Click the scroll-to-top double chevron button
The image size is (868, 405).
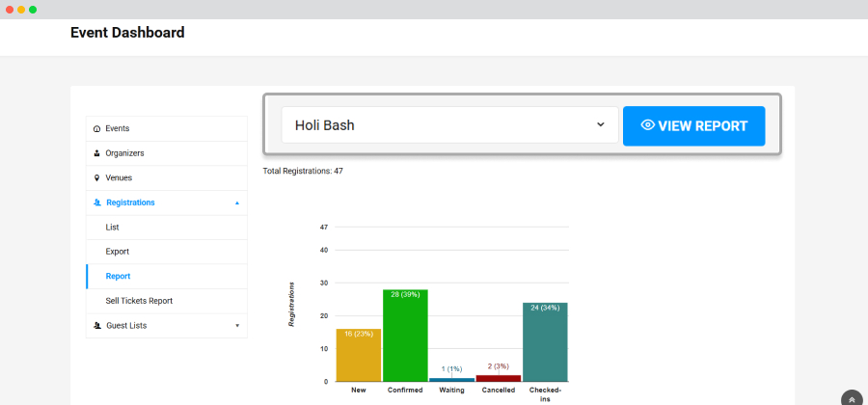click(852, 399)
